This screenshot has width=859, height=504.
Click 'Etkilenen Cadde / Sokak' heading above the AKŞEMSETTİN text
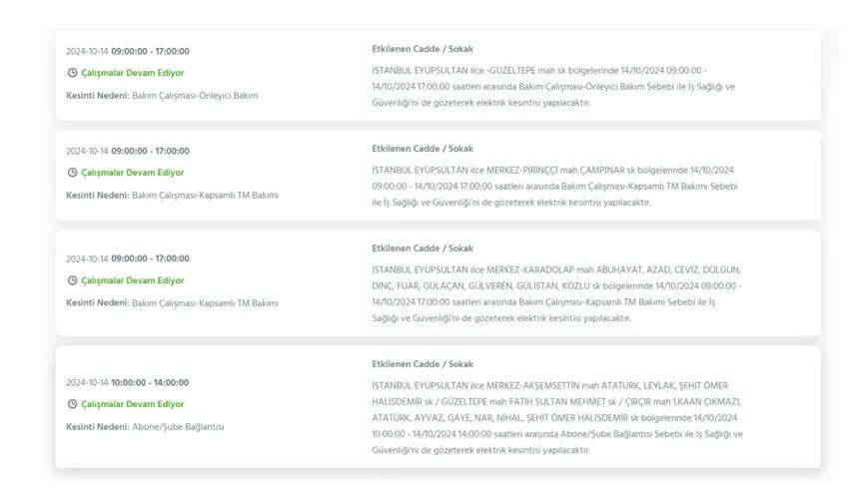click(x=423, y=364)
